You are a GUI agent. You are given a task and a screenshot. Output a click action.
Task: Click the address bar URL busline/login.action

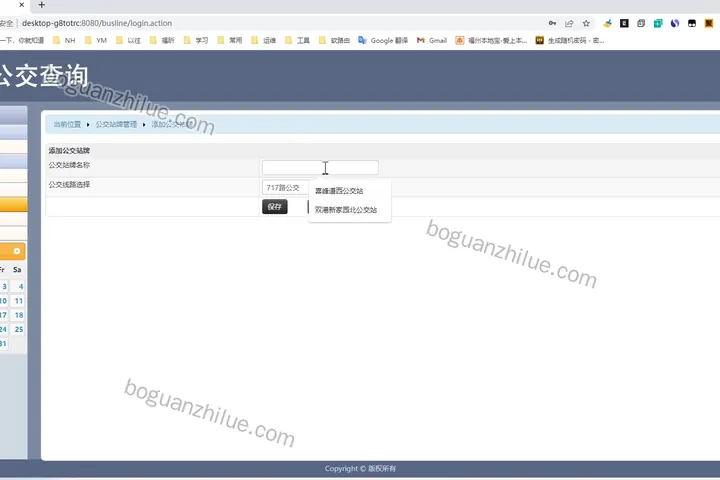97,23
